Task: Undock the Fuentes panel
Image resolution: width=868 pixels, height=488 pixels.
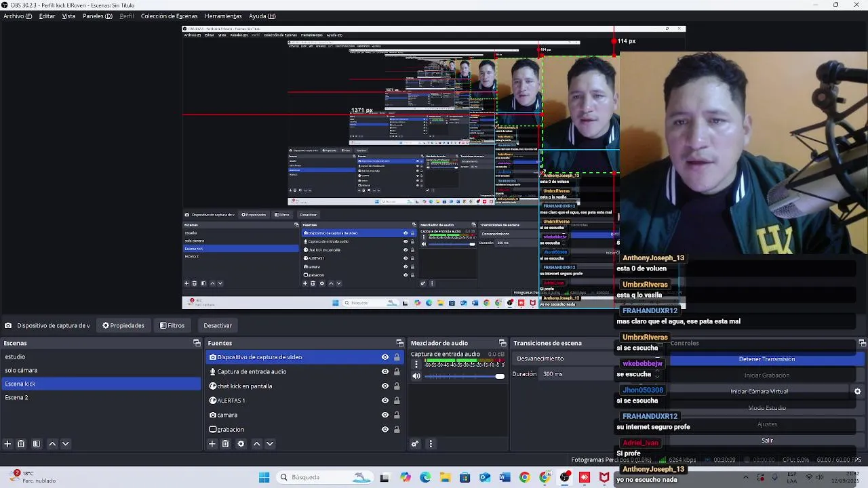Action: click(399, 343)
